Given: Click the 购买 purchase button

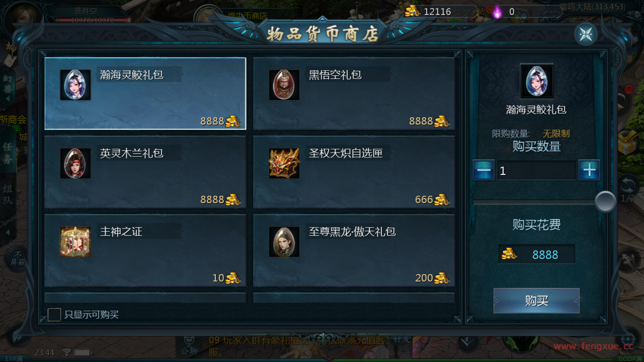Looking at the screenshot, I should pyautogui.click(x=536, y=301).
